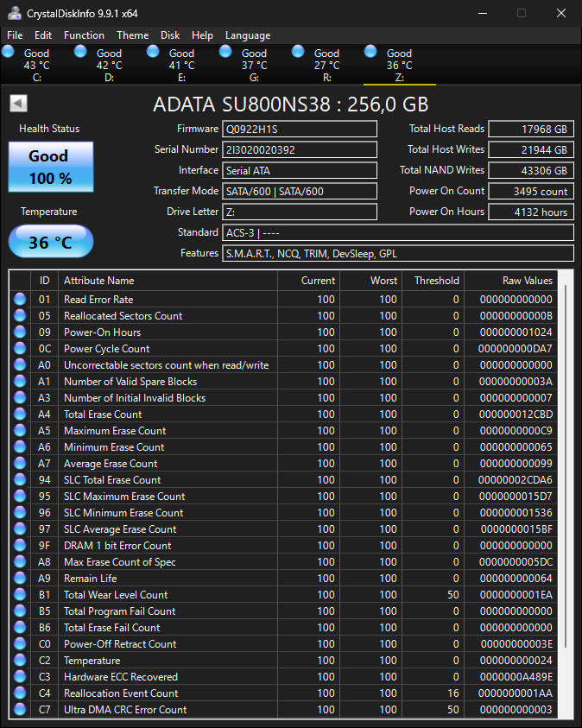The image size is (582, 728).
Task: Select the D: drive status orb
Action: tap(80, 51)
